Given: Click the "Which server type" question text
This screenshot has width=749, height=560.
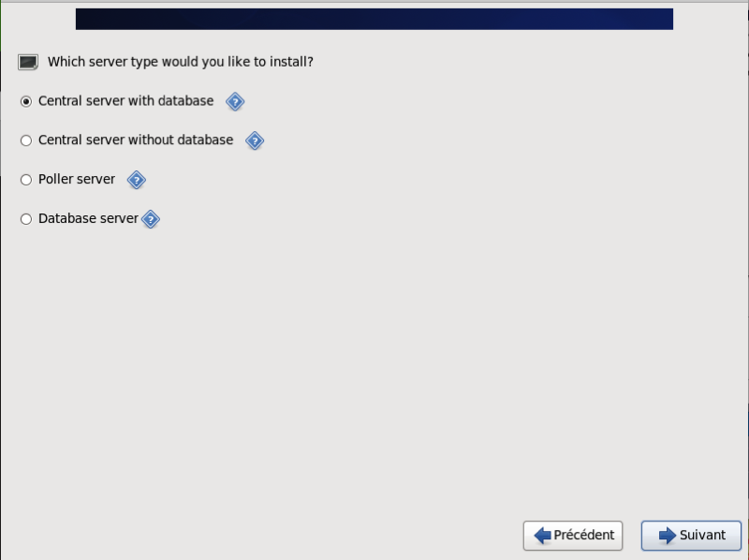Looking at the screenshot, I should click(x=180, y=63).
